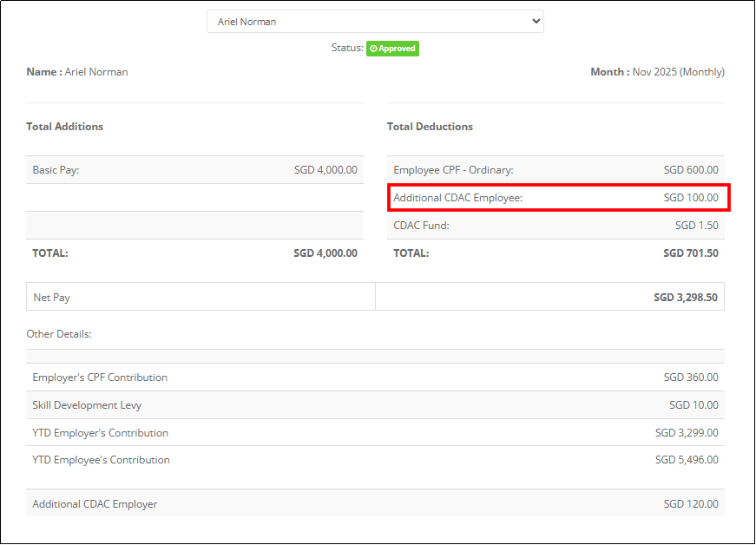756x545 pixels.
Task: Click the SGD 600.00 Employee CPF amount
Action: tap(691, 170)
